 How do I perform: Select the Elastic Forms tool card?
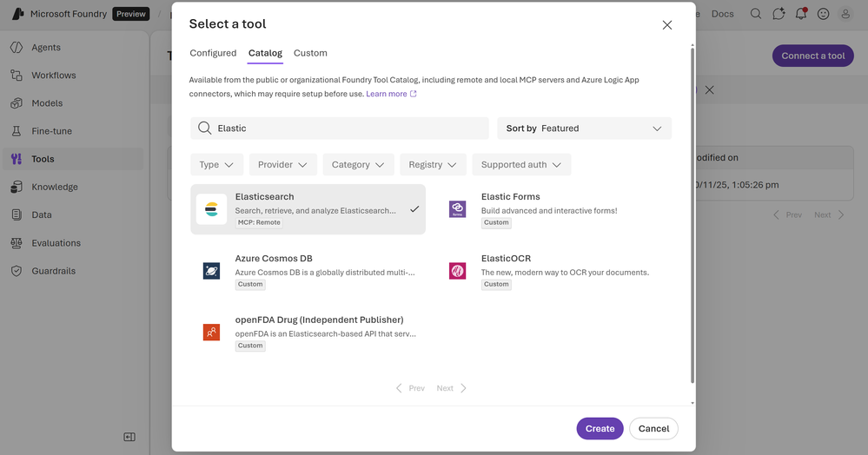[553, 209]
